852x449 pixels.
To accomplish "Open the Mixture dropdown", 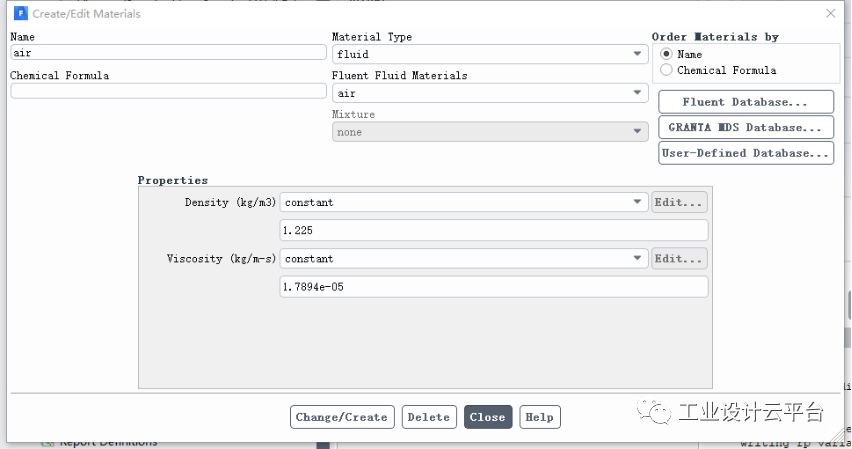I will click(490, 132).
